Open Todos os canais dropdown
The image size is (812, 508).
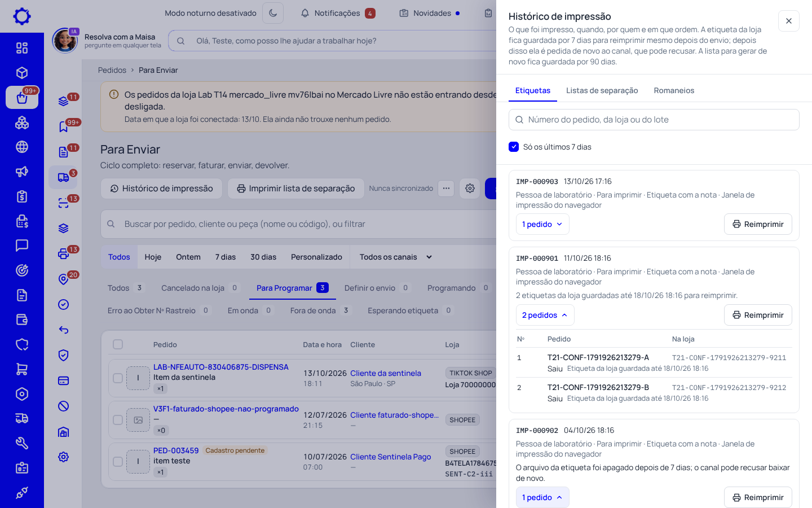click(396, 257)
